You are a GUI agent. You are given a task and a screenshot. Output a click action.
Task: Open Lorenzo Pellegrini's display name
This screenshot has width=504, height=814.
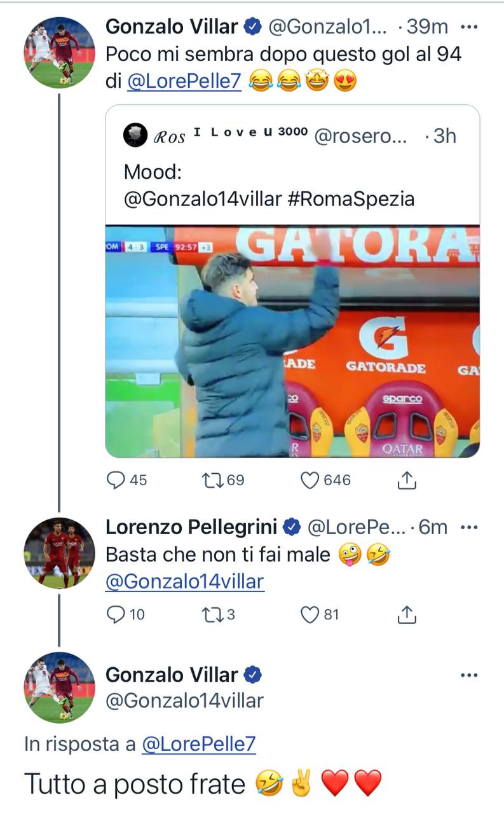tap(191, 527)
